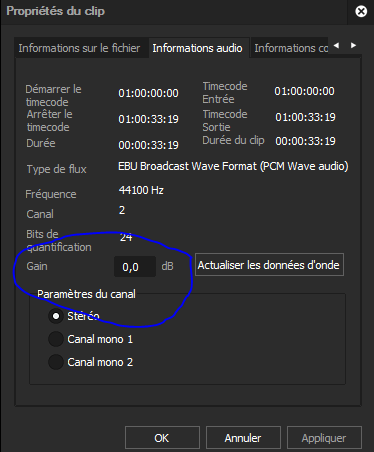Click the Gain label

pos(37,266)
